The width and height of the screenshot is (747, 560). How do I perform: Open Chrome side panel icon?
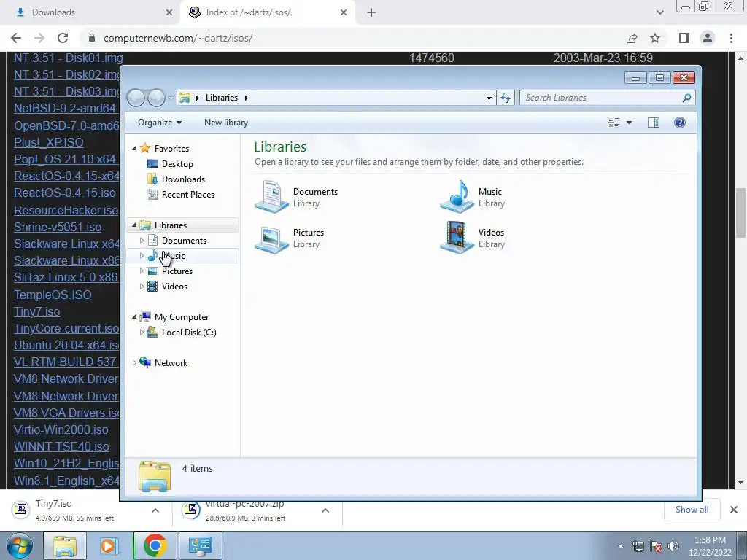684,38
